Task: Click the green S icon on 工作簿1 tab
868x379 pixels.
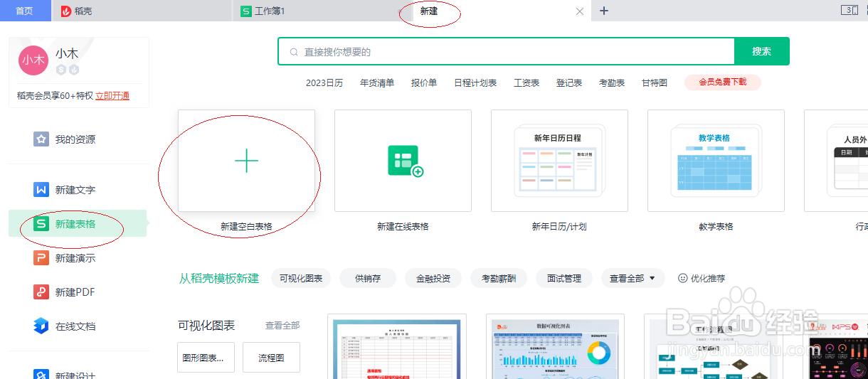Action: tap(246, 11)
